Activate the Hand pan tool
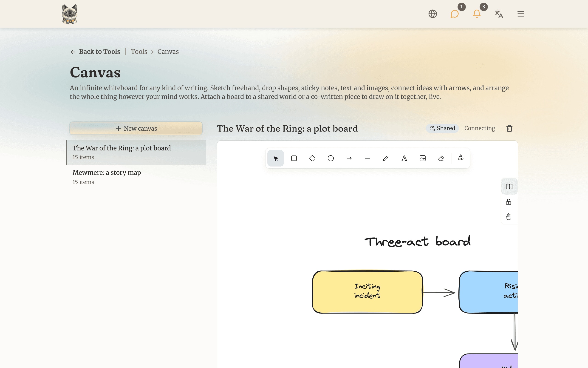 [x=509, y=217]
